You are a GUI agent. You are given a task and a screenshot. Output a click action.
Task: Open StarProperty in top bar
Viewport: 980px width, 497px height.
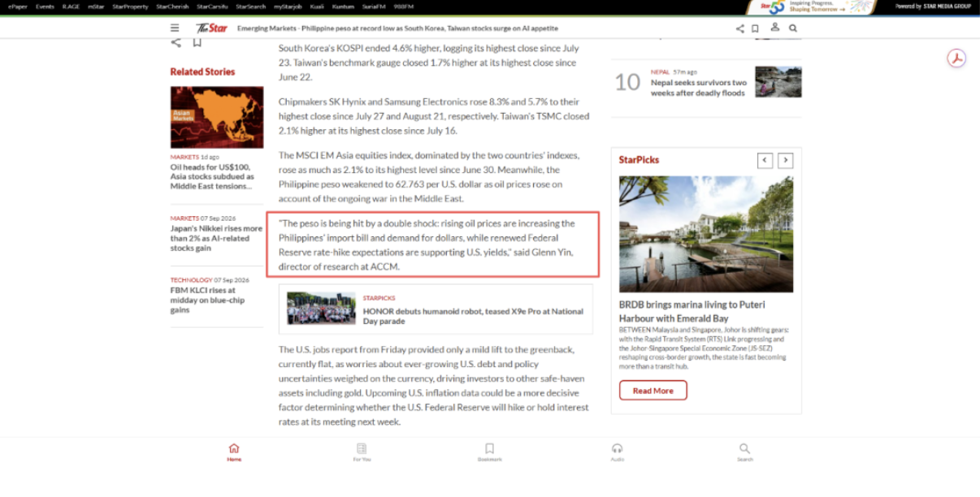pyautogui.click(x=130, y=6)
